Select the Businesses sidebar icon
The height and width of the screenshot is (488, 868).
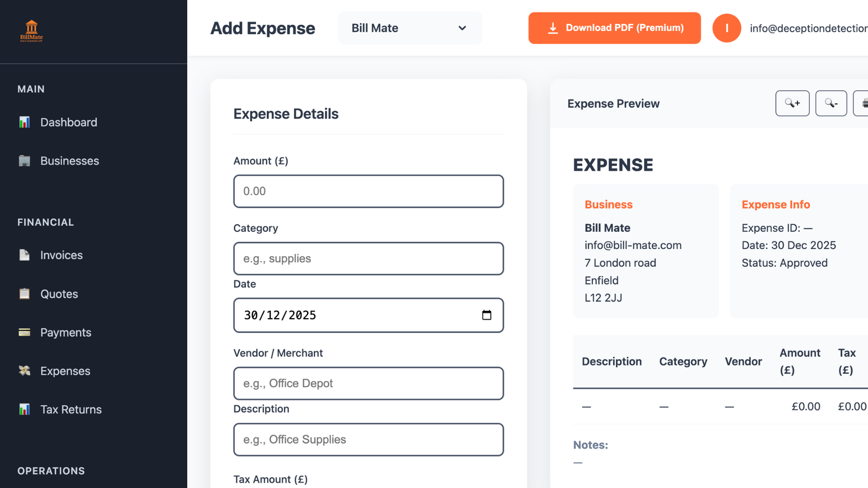click(24, 160)
